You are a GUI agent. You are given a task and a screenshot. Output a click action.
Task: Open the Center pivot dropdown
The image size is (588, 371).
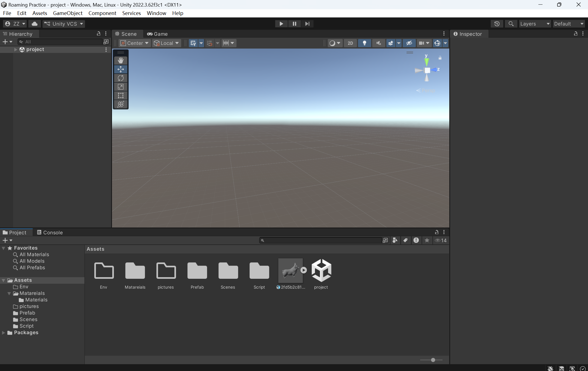(x=135, y=43)
